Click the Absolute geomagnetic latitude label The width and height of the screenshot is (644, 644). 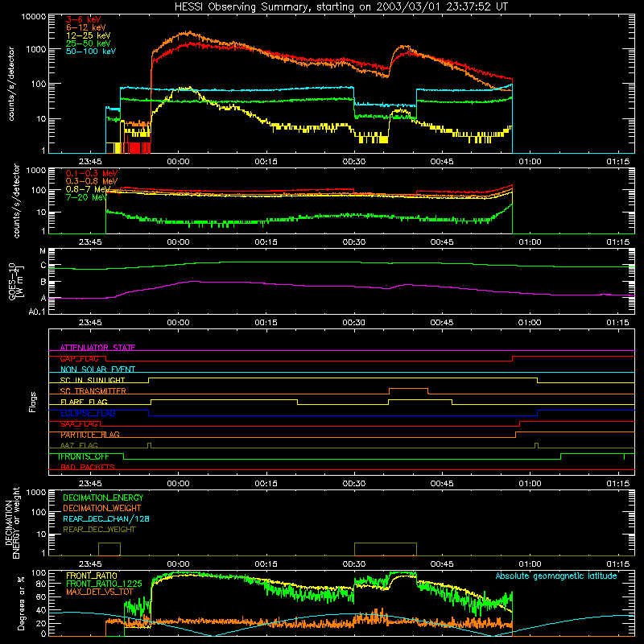coord(556,576)
